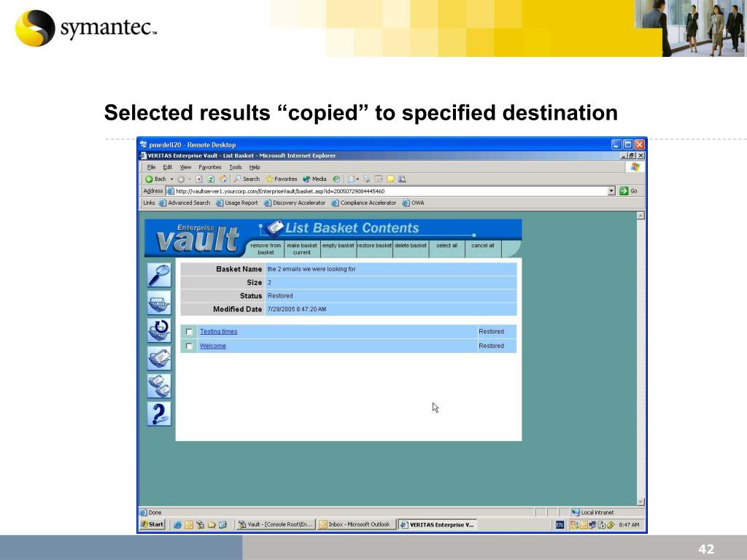This screenshot has height=560, width=747.
Task: Open the Testing times email link
Action: coord(219,332)
